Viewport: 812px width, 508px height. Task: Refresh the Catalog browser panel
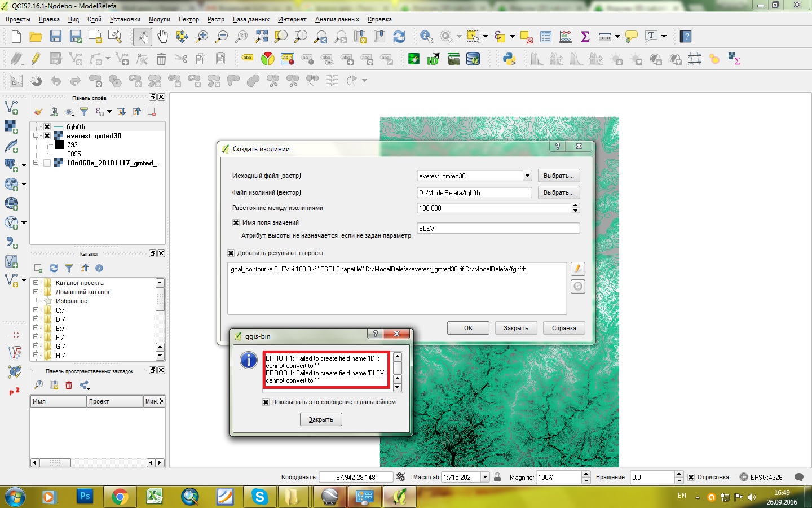[54, 268]
